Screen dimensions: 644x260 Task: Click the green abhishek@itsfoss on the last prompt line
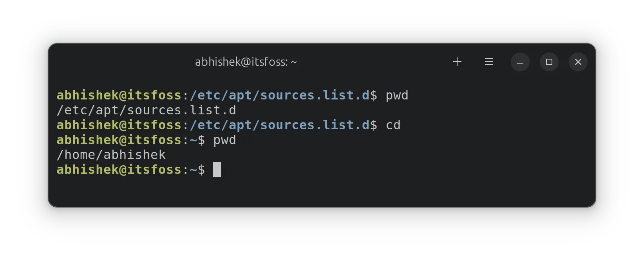click(119, 170)
